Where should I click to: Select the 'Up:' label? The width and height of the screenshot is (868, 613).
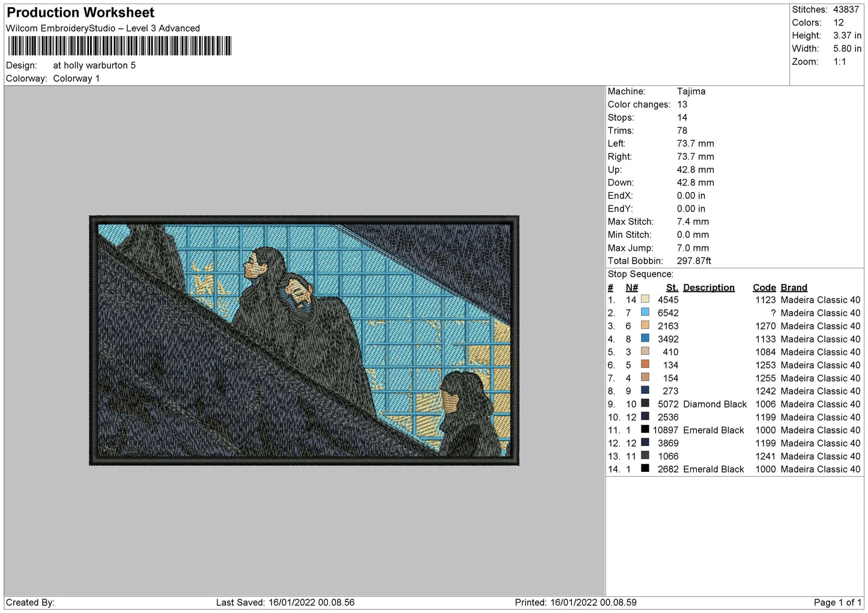point(615,170)
